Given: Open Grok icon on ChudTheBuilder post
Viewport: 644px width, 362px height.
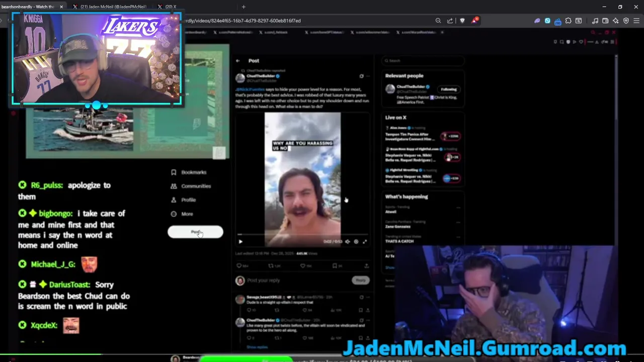Looking at the screenshot, I should tap(361, 76).
